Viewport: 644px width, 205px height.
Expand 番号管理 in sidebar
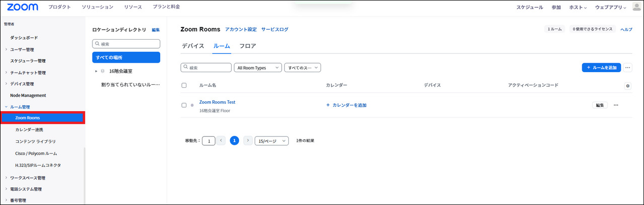6,200
